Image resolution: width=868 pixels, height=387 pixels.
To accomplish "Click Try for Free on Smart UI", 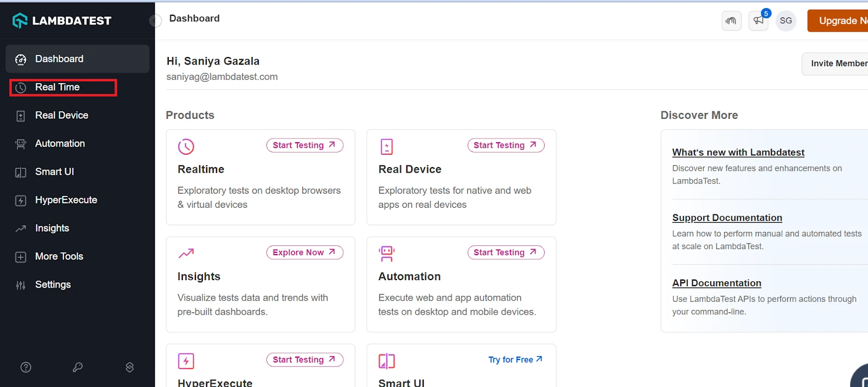I will point(515,359).
